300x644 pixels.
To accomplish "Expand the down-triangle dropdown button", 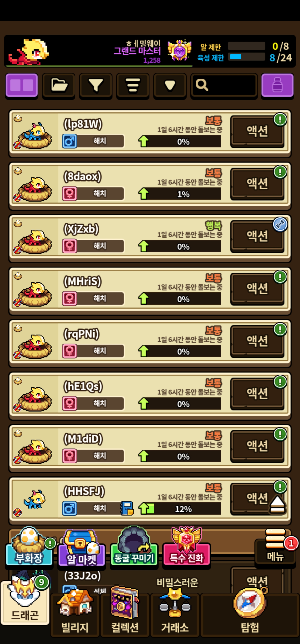I will pos(170,86).
